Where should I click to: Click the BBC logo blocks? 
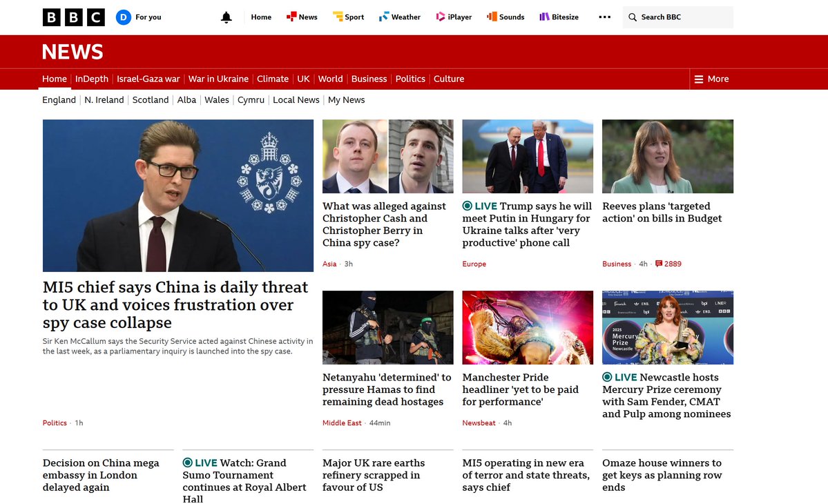[x=73, y=17]
